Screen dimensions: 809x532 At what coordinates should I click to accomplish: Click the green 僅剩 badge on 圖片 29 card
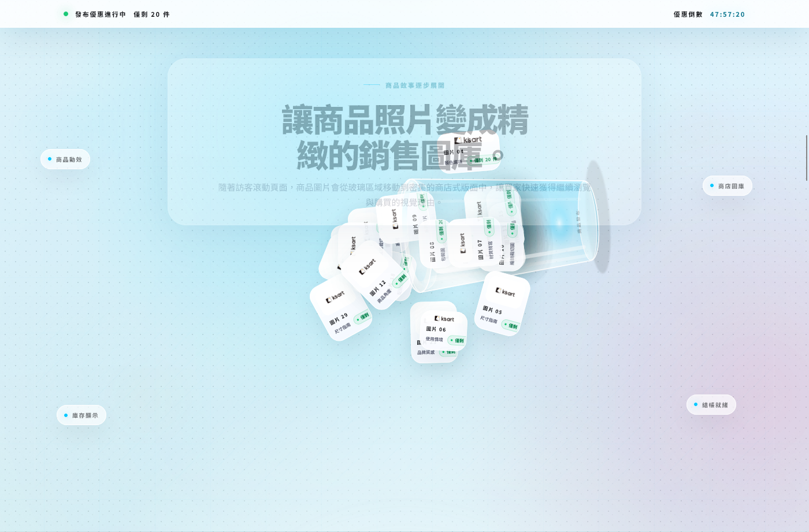[362, 317]
